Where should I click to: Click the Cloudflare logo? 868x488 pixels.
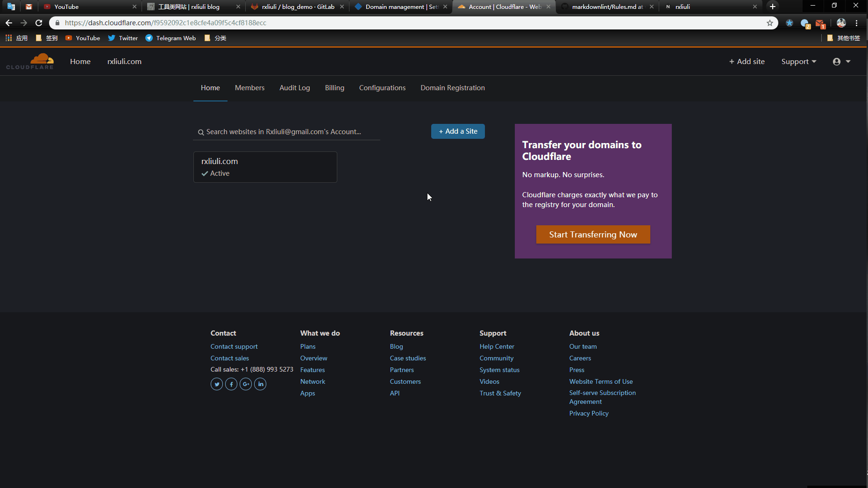tap(30, 61)
